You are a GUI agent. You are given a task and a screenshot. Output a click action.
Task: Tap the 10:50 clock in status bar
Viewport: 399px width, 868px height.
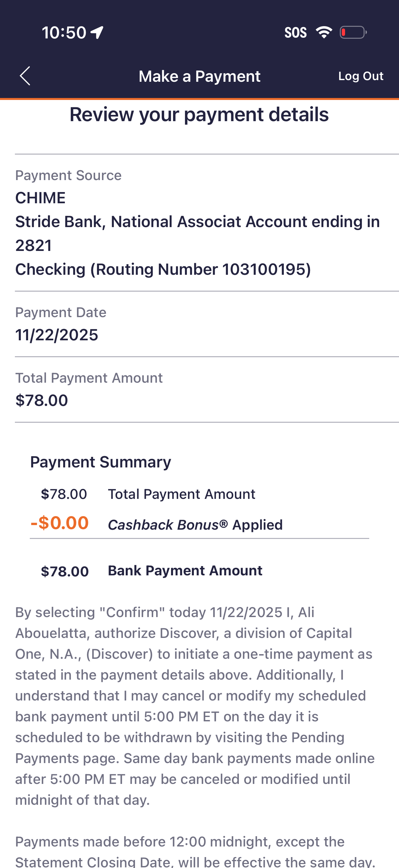(x=64, y=33)
